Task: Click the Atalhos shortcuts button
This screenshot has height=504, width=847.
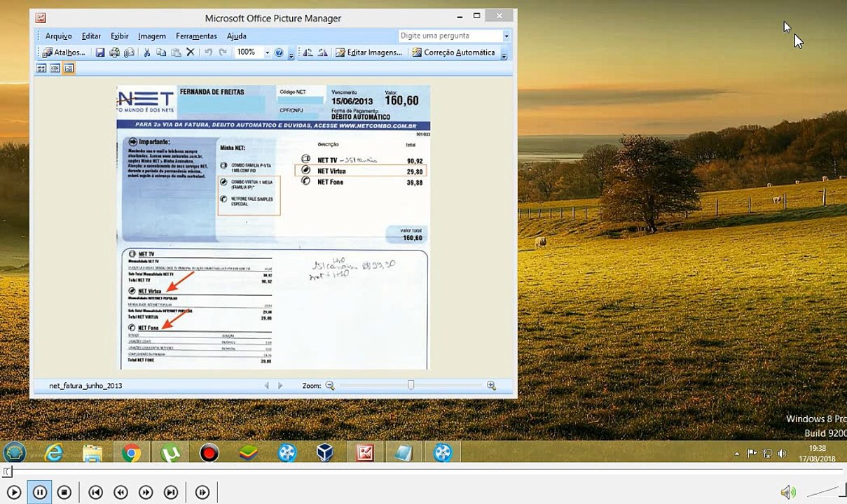Action: tap(64, 52)
